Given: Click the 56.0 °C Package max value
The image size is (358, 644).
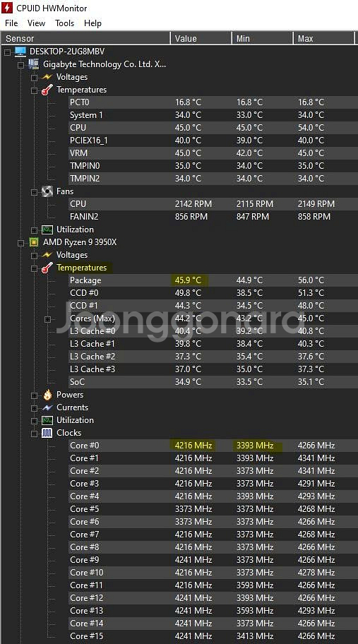Looking at the screenshot, I should pos(311,280).
